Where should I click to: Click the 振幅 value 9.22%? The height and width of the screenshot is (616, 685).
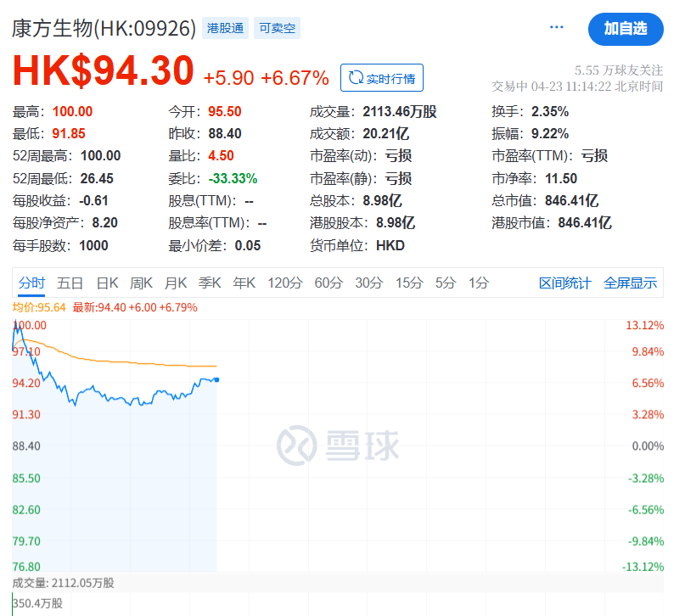click(549, 133)
